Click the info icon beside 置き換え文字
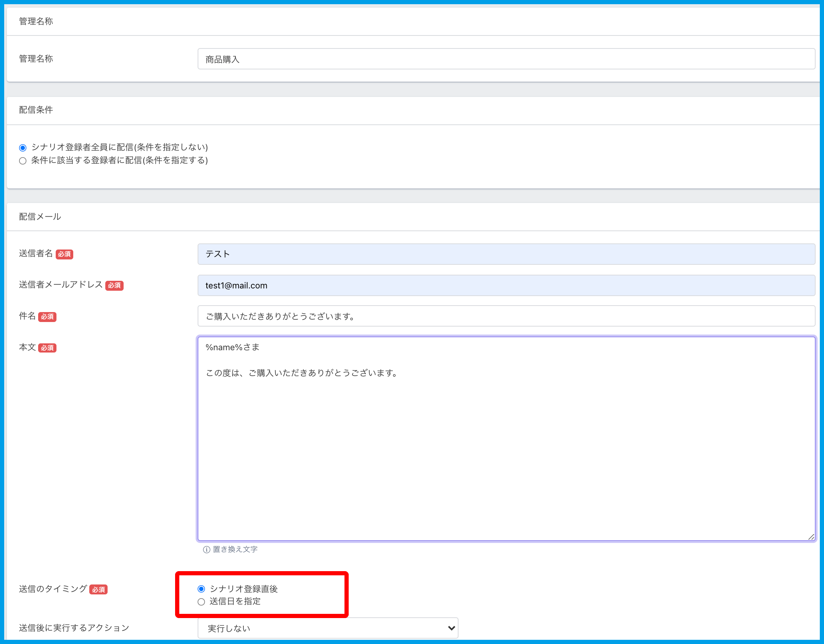This screenshot has height=644, width=824. tap(206, 549)
